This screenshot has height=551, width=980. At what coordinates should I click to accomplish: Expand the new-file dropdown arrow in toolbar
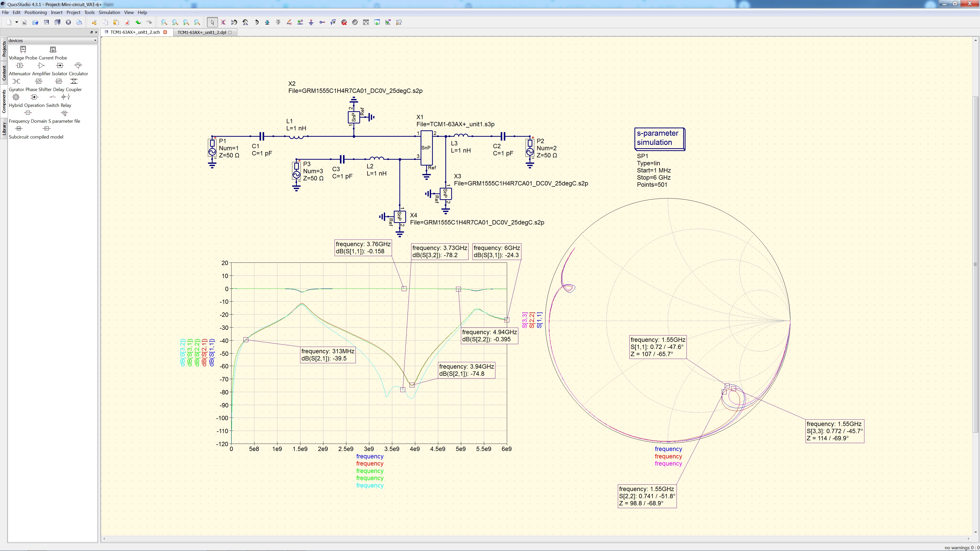(x=17, y=22)
